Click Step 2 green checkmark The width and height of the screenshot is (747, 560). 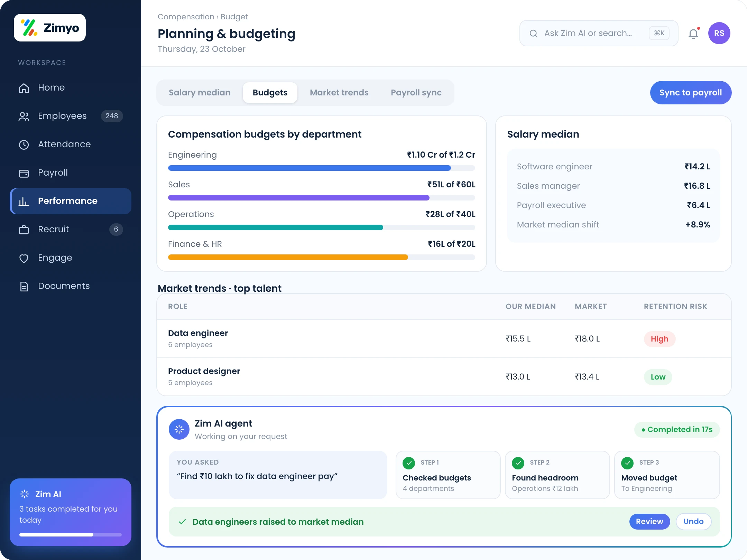pyautogui.click(x=518, y=463)
